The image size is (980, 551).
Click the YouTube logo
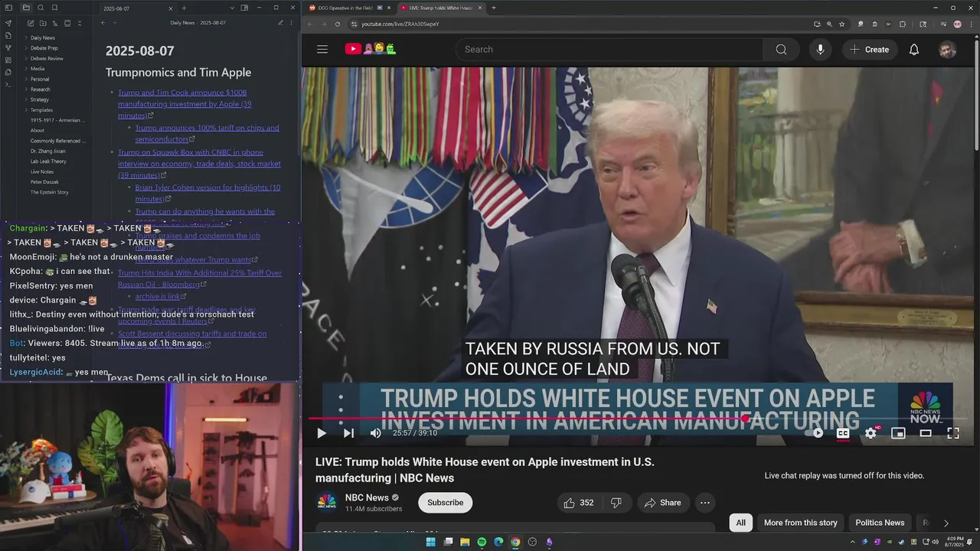point(371,49)
